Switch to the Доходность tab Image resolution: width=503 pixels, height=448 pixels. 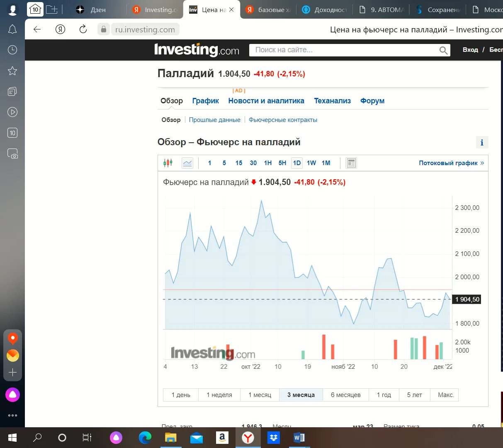click(325, 10)
